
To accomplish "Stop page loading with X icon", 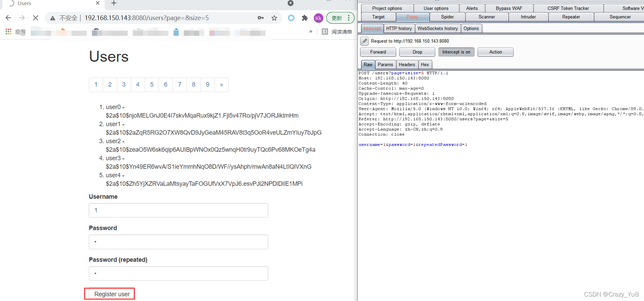I will 35,18.
